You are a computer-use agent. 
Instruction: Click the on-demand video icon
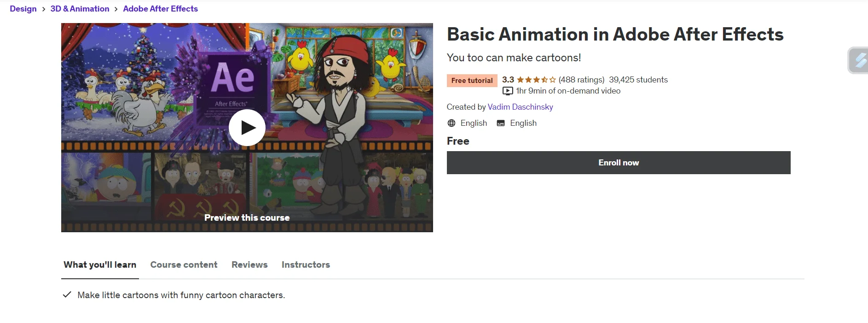click(x=508, y=91)
